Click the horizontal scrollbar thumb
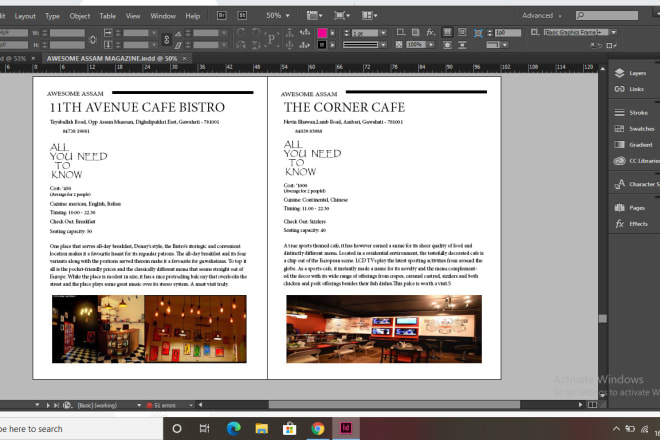 pyautogui.click(x=394, y=405)
